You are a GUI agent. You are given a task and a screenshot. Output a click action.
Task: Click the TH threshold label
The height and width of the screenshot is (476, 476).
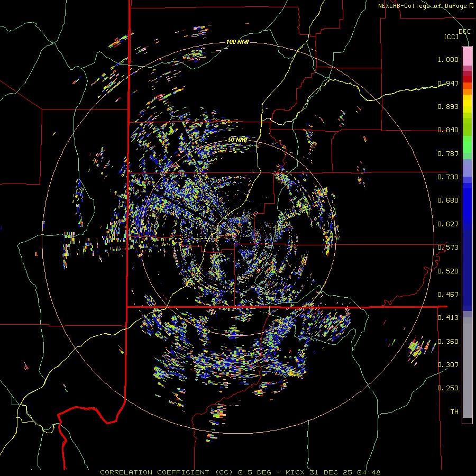454,412
